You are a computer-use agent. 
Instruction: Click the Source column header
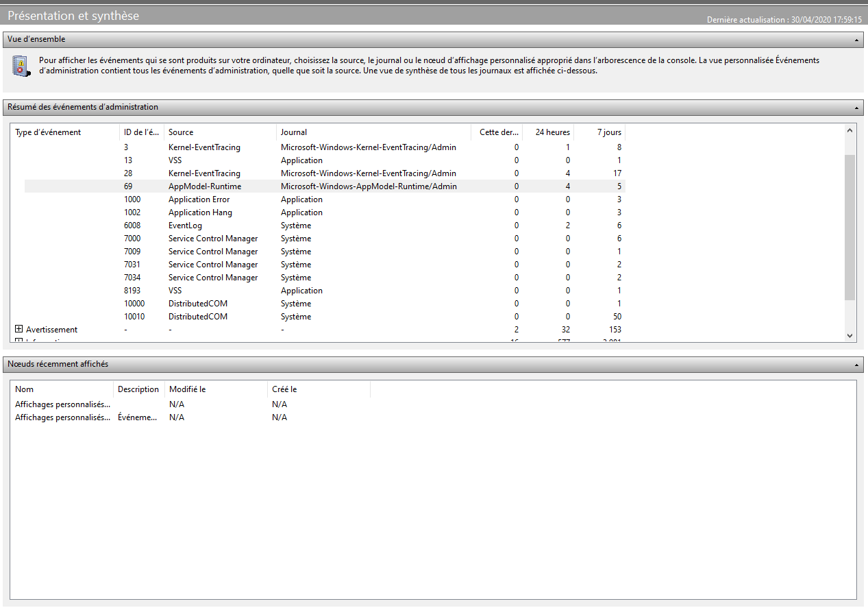coord(221,132)
